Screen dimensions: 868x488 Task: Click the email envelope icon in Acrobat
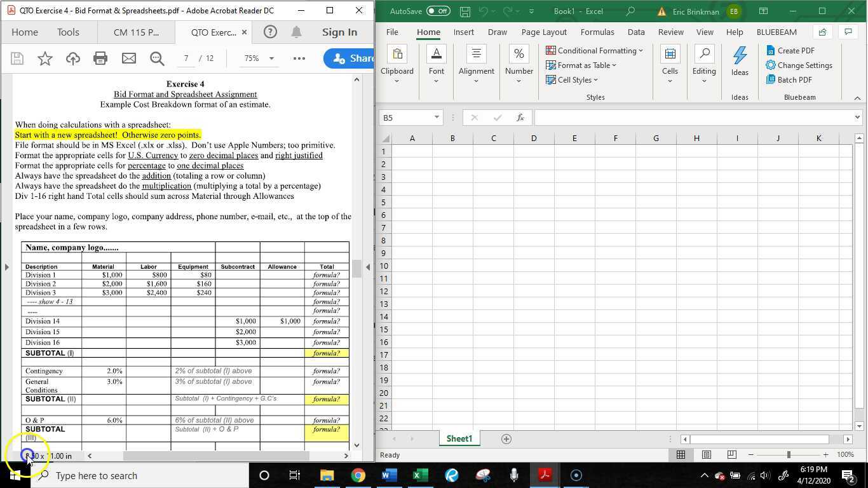pyautogui.click(x=129, y=58)
